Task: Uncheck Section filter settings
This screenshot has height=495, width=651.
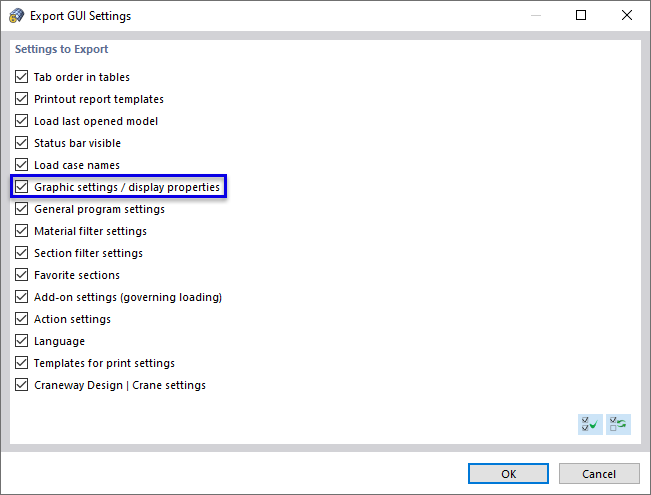Action: (22, 253)
